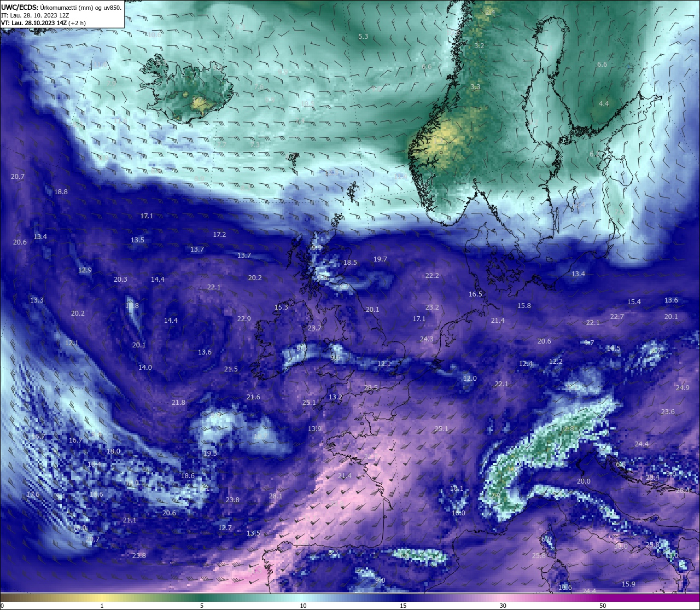Click the map value '13.3'
700x610 pixels.
pos(37,300)
